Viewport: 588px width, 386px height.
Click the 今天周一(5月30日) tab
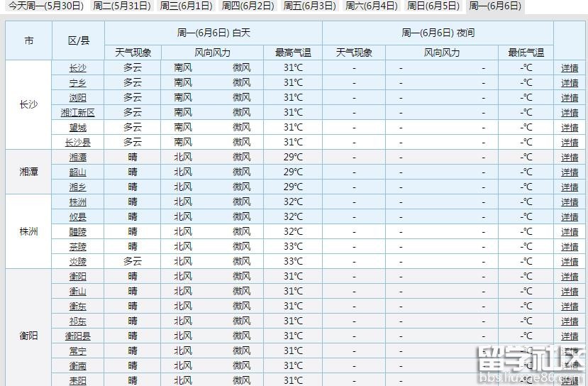click(45, 6)
